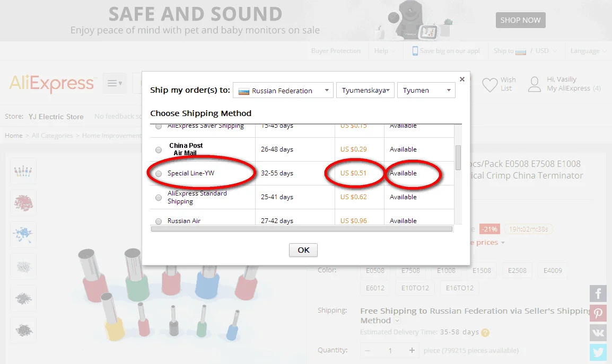
Task: Share on Pinterest icon
Action: 598,313
